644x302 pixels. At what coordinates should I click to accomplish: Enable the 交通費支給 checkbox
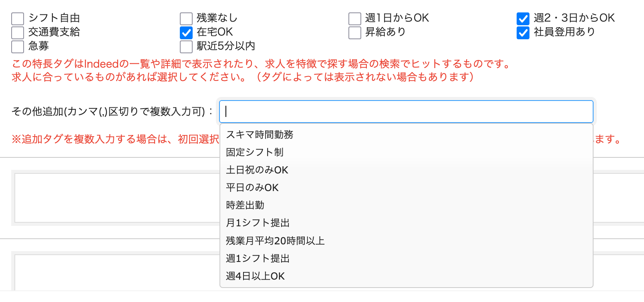pos(18,32)
